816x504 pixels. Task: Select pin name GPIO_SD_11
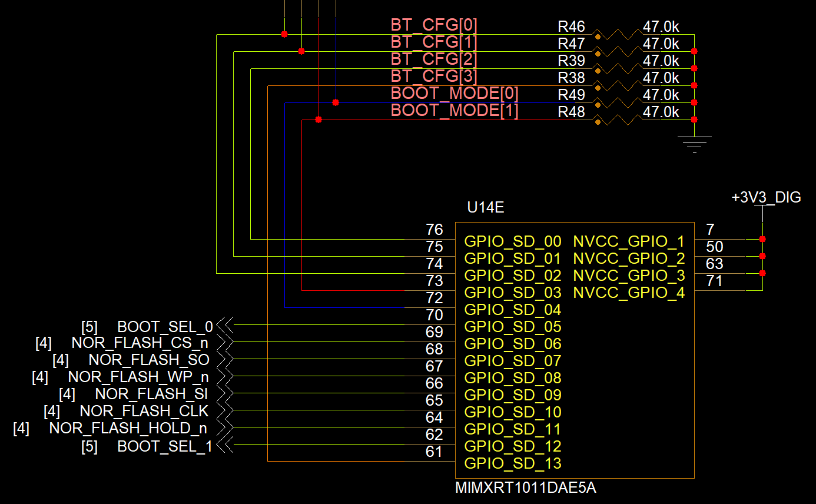point(513,429)
